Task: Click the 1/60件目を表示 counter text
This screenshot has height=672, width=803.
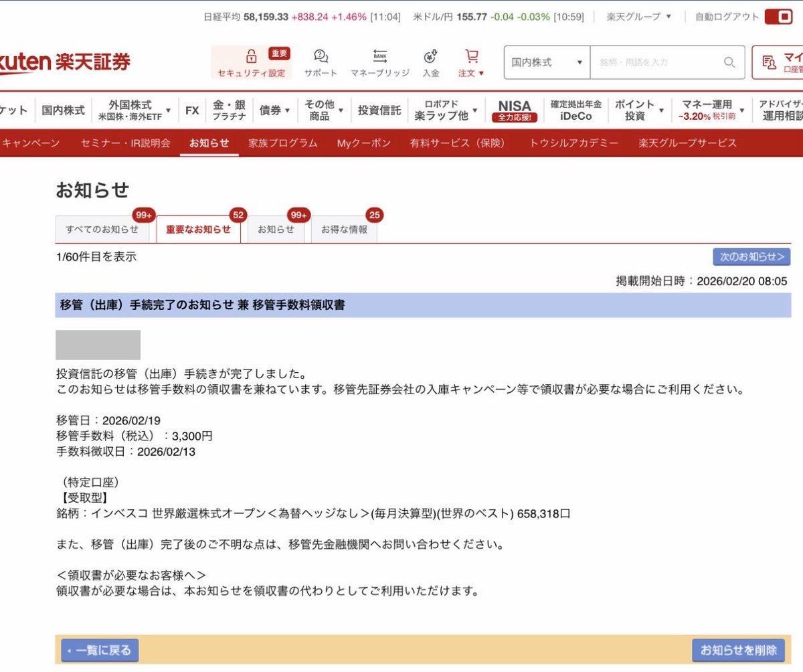Action: [x=96, y=257]
